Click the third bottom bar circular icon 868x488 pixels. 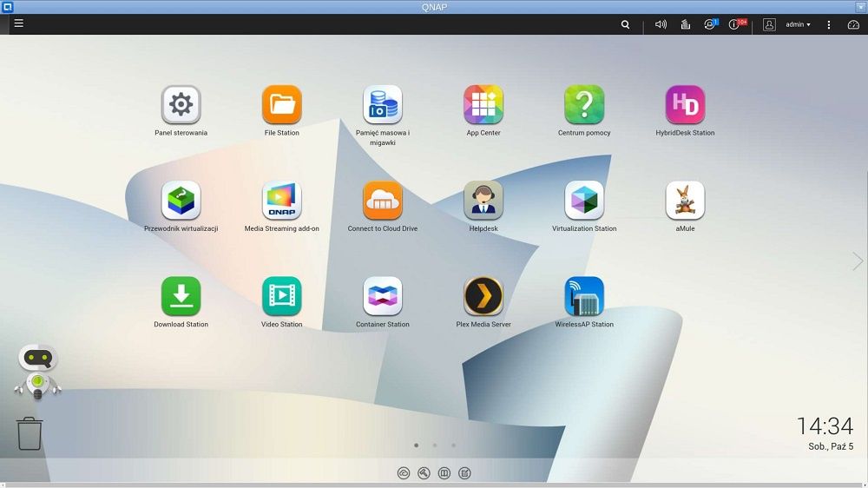tap(444, 473)
